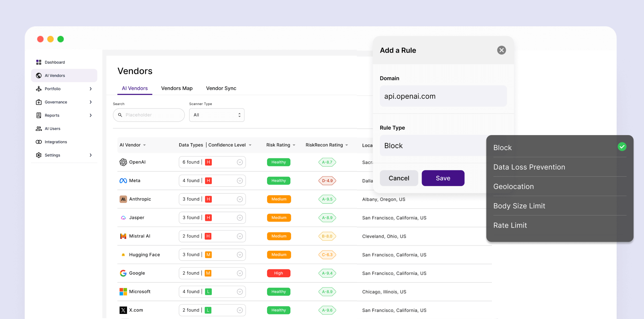Sort by the Risk Rating column arrow

294,145
